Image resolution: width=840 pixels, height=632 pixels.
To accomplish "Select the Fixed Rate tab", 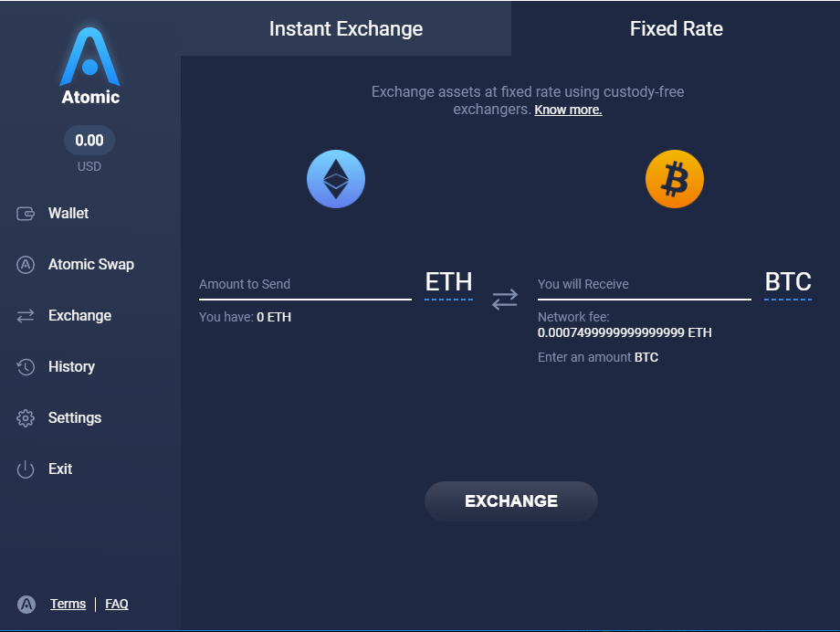I will tap(676, 28).
